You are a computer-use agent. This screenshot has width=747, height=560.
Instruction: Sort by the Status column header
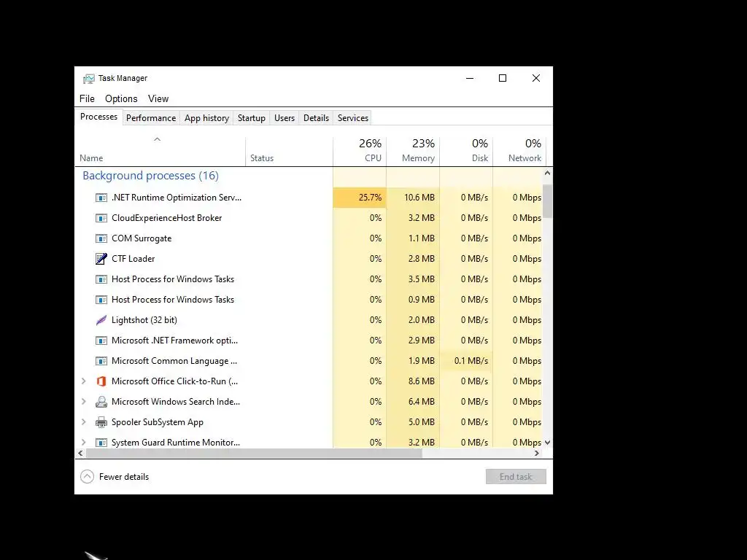289,152
